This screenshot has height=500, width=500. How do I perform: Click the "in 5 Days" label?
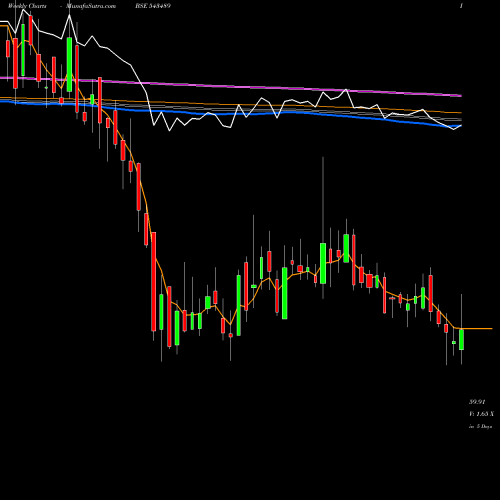coord(480,426)
